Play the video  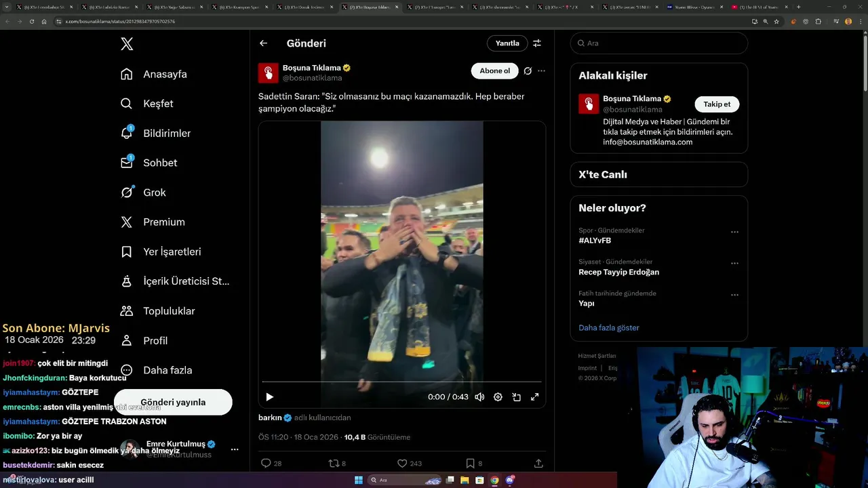(x=270, y=397)
